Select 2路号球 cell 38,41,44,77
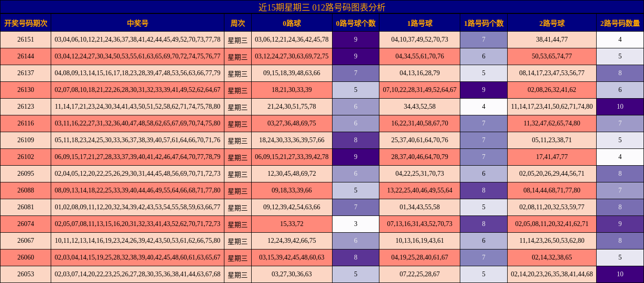 click(x=552, y=40)
